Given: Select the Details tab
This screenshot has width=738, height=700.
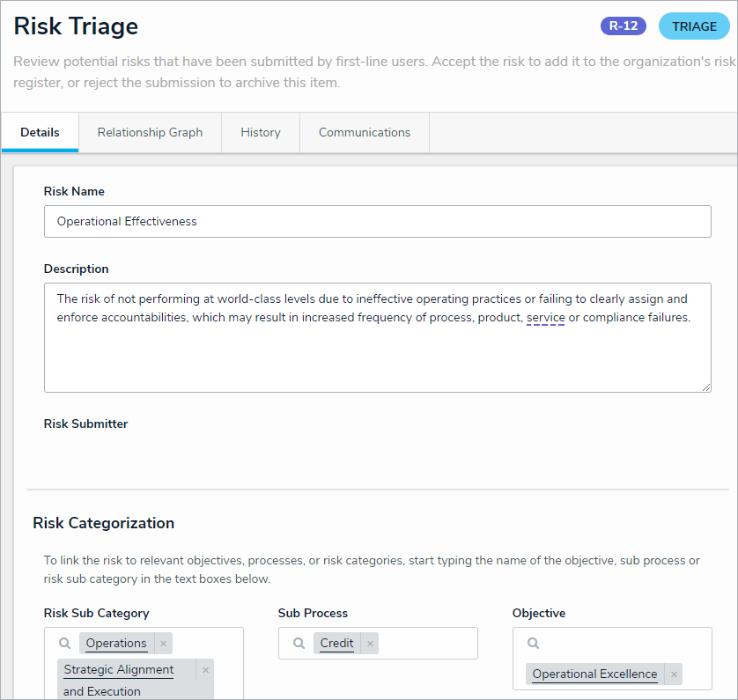Looking at the screenshot, I should pyautogui.click(x=41, y=133).
